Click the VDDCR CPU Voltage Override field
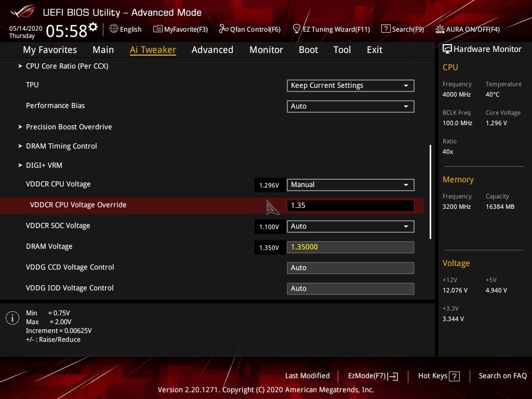 351,206
